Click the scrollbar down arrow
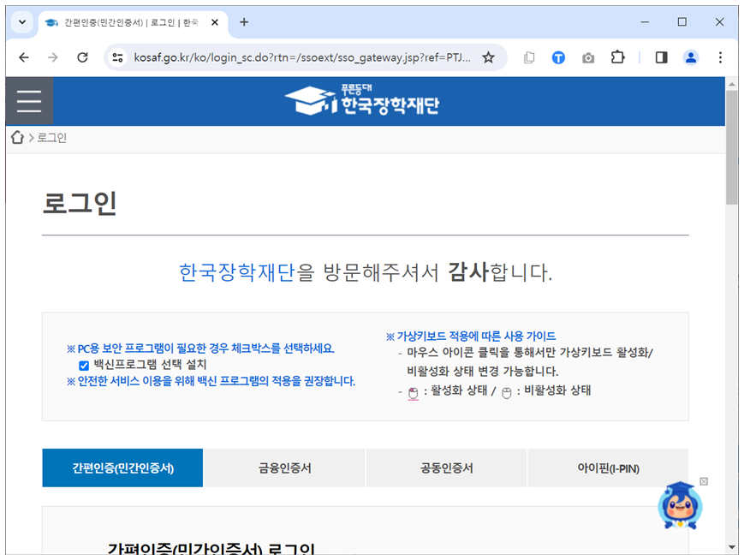744x560 pixels. pyautogui.click(x=732, y=548)
